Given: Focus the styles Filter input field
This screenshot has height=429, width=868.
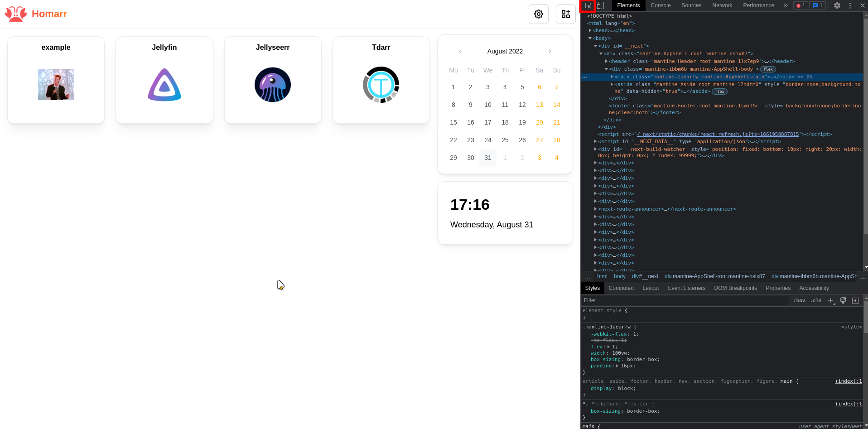Looking at the screenshot, I should click(684, 300).
